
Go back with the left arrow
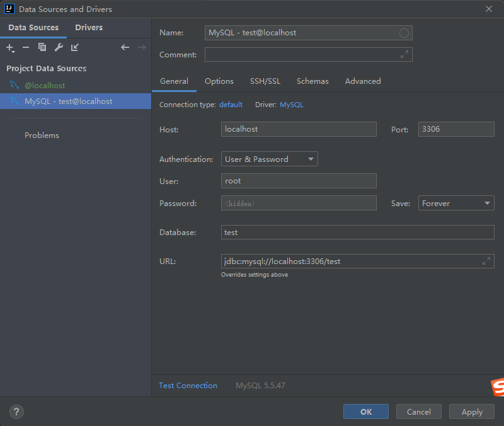click(125, 48)
